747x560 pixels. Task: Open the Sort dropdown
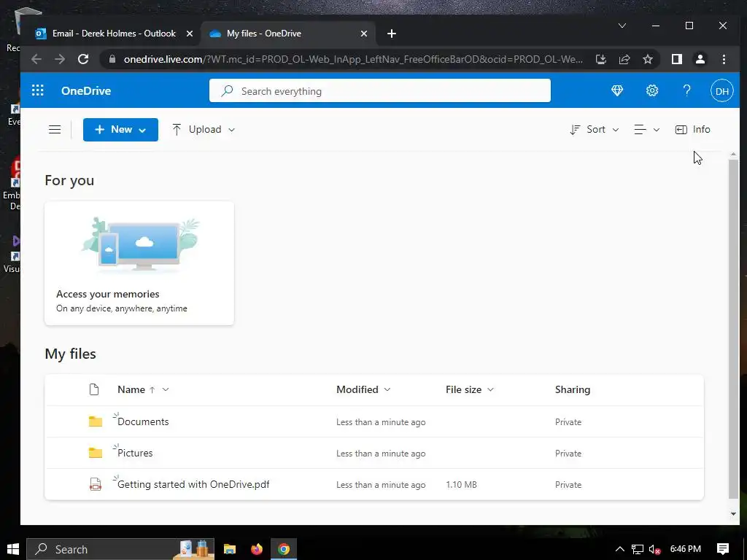[x=595, y=130]
